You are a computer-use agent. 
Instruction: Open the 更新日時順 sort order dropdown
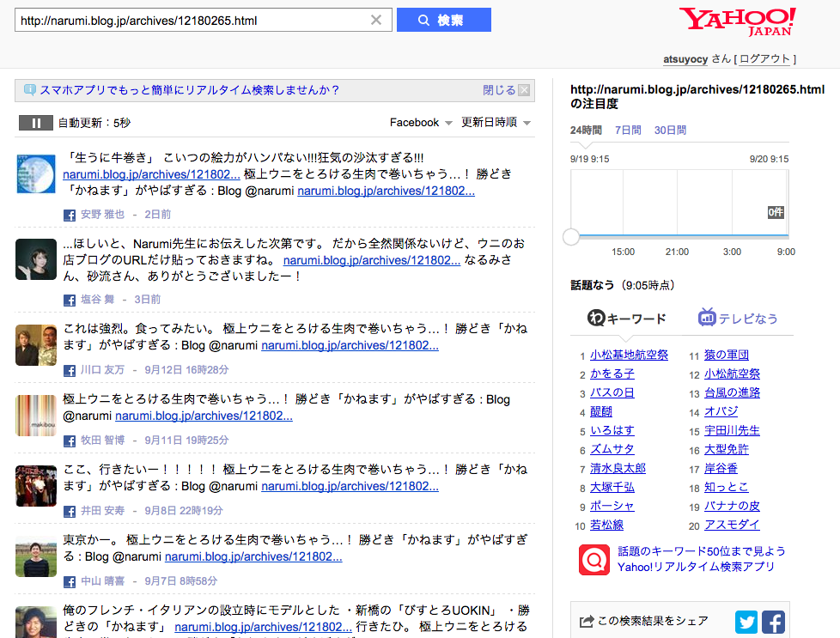click(496, 123)
